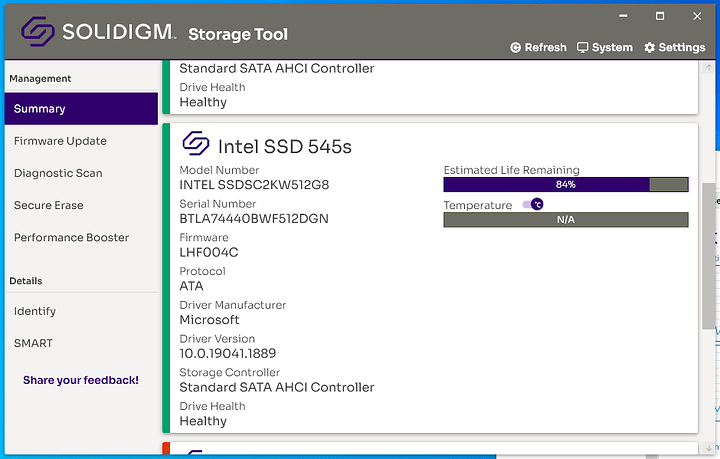Viewport: 720px width, 459px height.
Task: Click driver manufacturer Microsoft
Action: (209, 320)
